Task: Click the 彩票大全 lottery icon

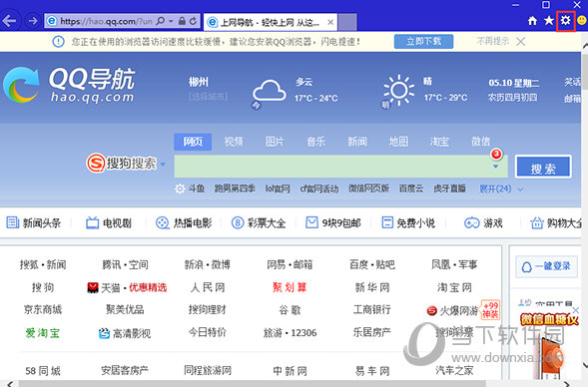Action: [x=238, y=222]
